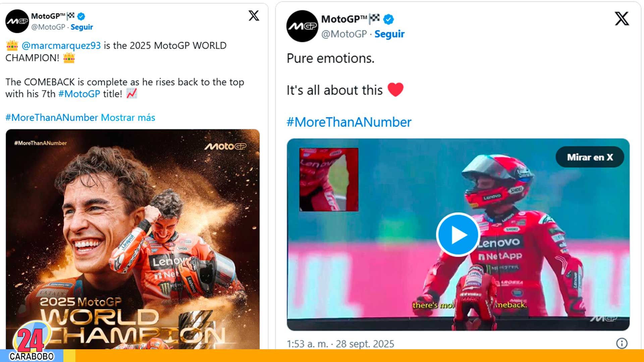Viewport: 644px width, 362px height.
Task: Open MotoGP avatar in right tweet
Action: (302, 26)
